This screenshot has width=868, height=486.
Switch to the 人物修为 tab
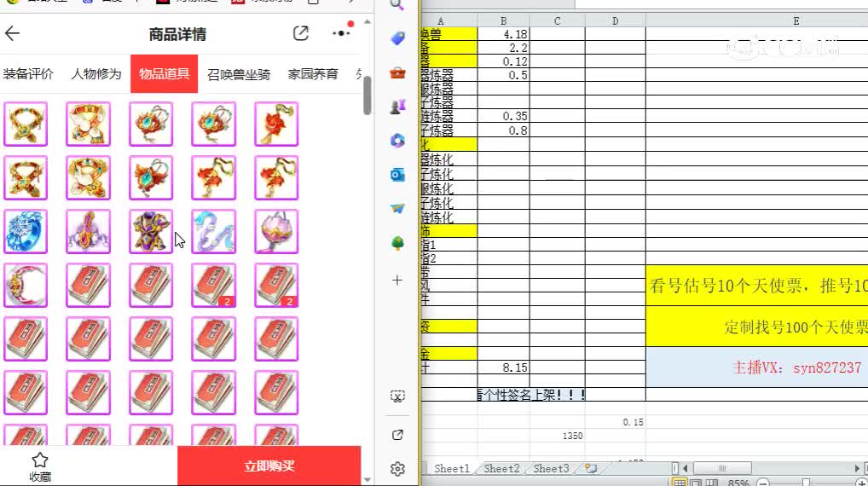(95, 73)
